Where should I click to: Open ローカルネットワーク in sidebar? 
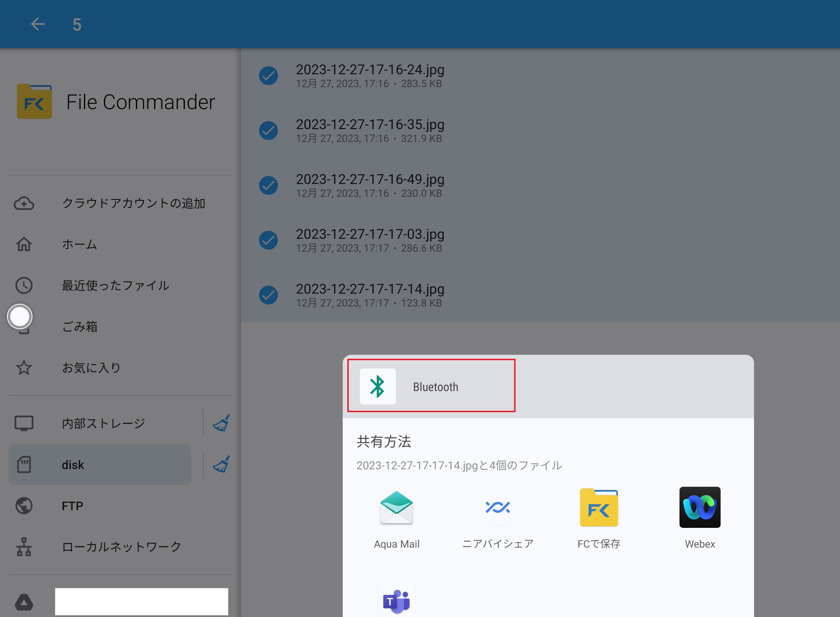[x=122, y=547]
